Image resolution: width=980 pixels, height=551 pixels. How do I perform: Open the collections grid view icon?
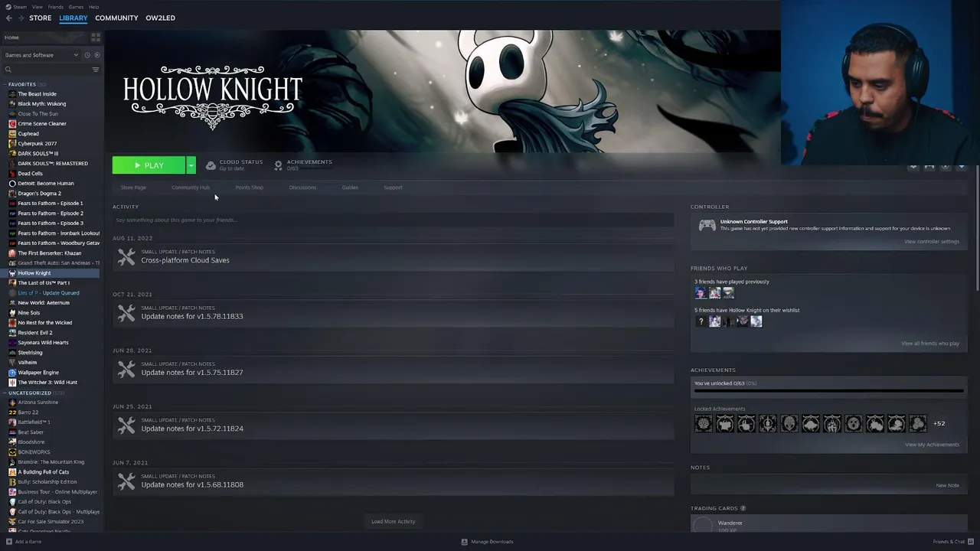click(x=96, y=37)
